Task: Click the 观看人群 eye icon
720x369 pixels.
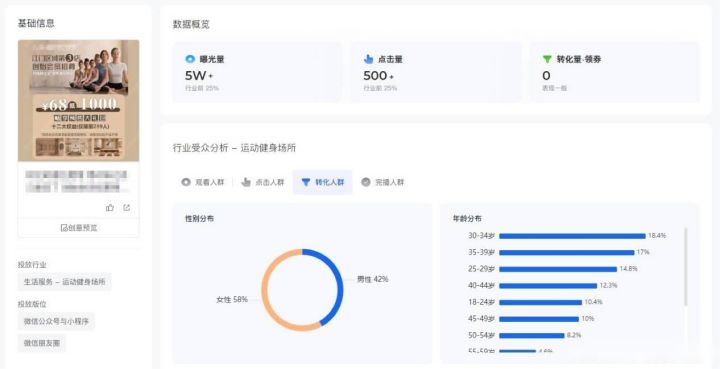Action: (x=186, y=182)
